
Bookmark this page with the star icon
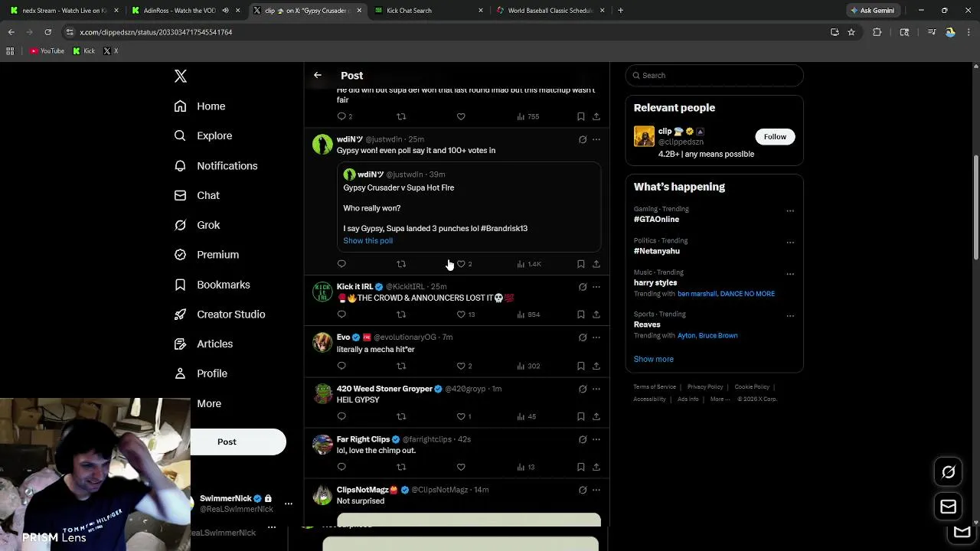tap(851, 32)
